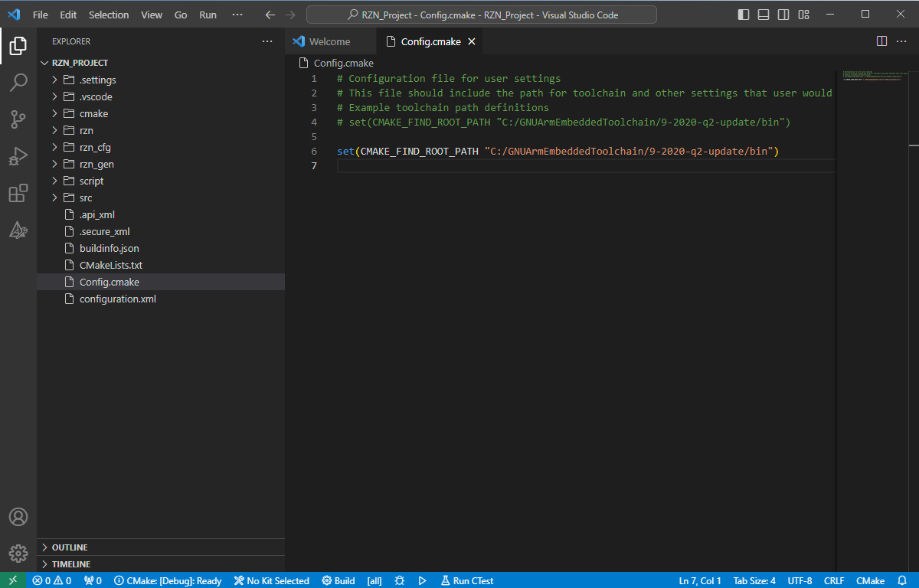Split the editor right
Image resolution: width=919 pixels, height=588 pixels.
[x=881, y=41]
